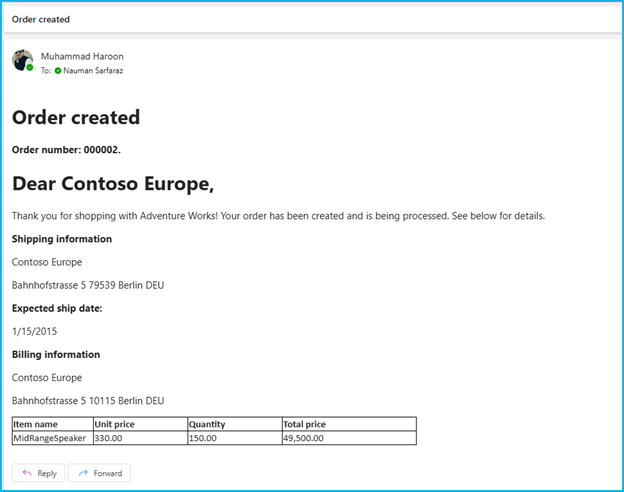Click the green status dot beside Nauman Sarfaraz
The image size is (624, 492).
tap(58, 71)
